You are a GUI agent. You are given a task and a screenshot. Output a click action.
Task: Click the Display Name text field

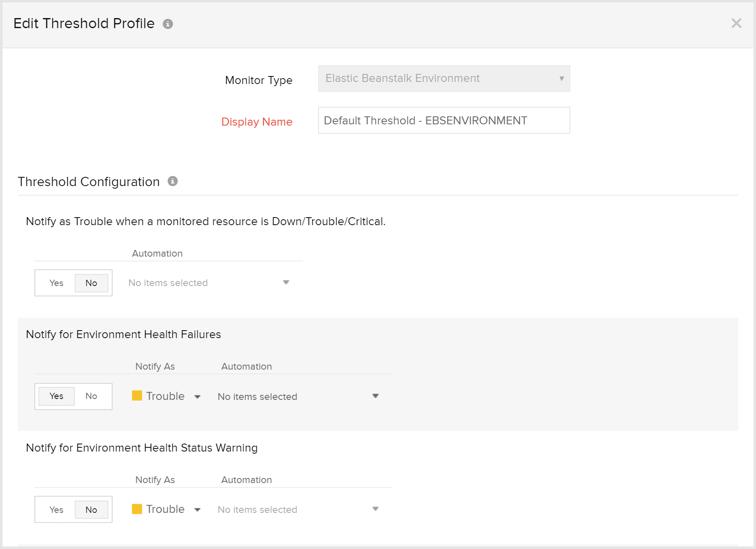(444, 121)
